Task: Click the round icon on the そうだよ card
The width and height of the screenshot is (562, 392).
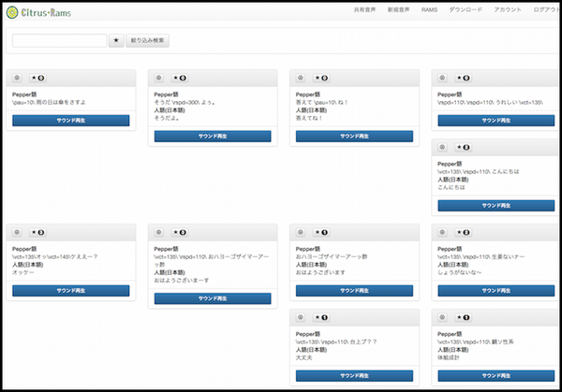Action: point(159,79)
